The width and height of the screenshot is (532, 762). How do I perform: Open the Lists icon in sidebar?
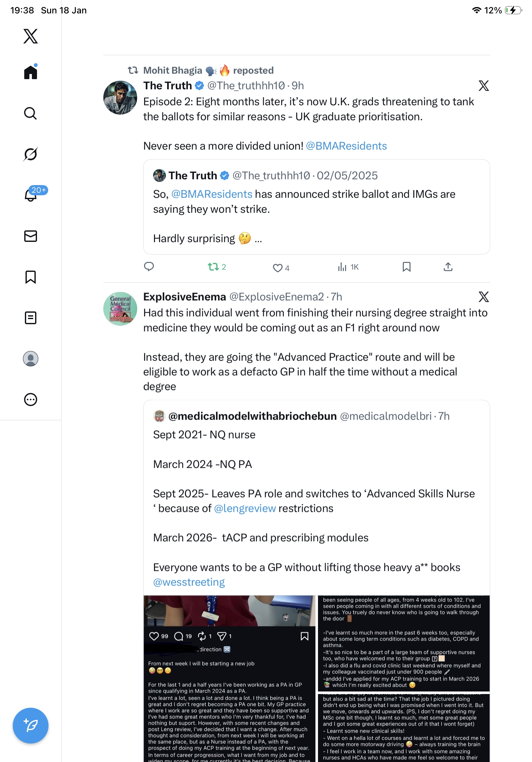click(x=31, y=317)
